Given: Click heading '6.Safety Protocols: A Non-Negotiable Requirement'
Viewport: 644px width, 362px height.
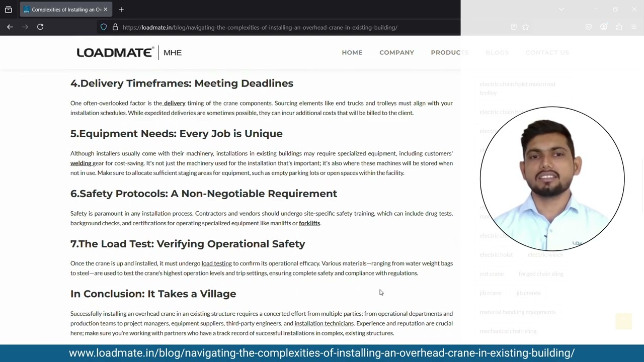Looking at the screenshot, I should [204, 194].
